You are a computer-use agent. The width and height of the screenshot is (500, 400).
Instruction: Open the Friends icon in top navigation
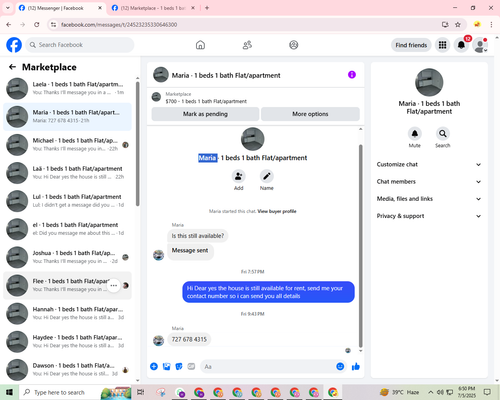point(247,45)
